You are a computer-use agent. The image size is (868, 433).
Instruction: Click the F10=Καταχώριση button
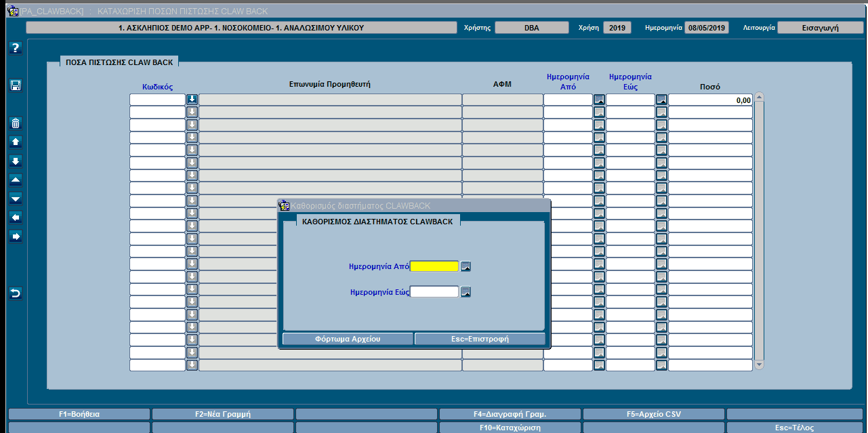[510, 428]
